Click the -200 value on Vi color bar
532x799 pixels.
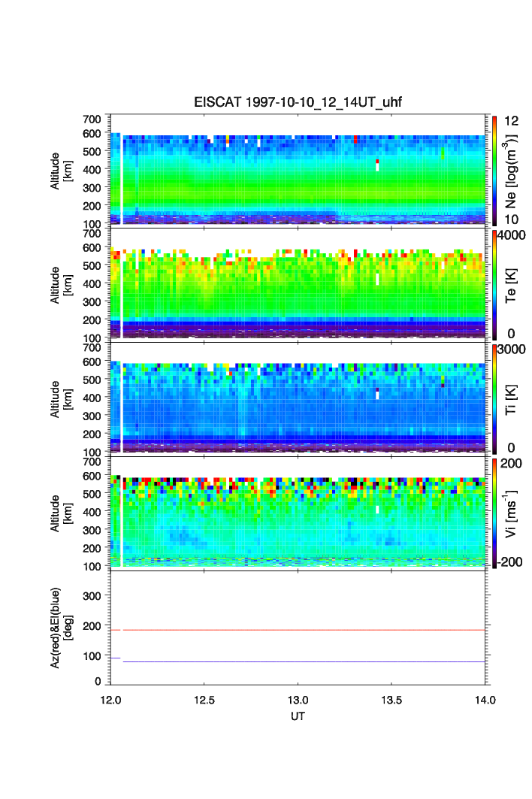pyautogui.click(x=509, y=562)
